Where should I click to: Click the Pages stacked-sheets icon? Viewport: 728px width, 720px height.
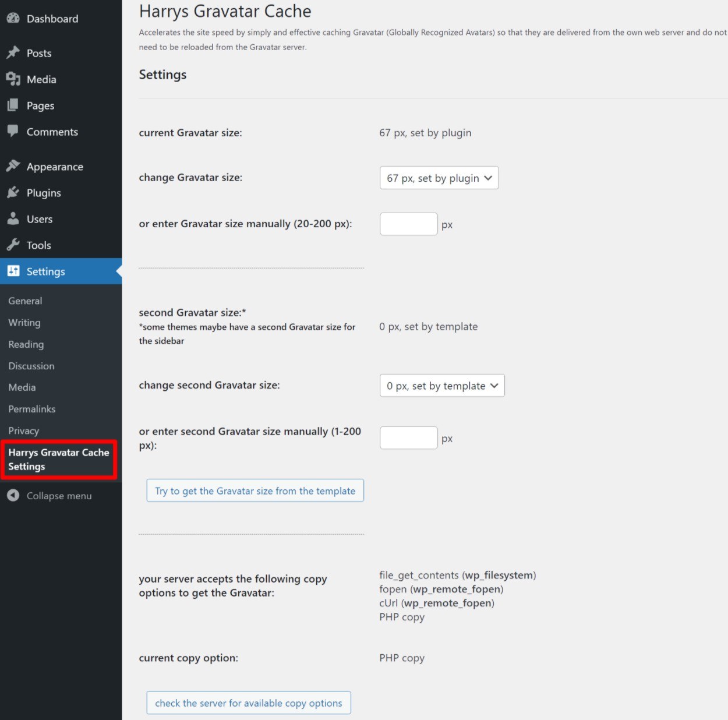[13, 105]
